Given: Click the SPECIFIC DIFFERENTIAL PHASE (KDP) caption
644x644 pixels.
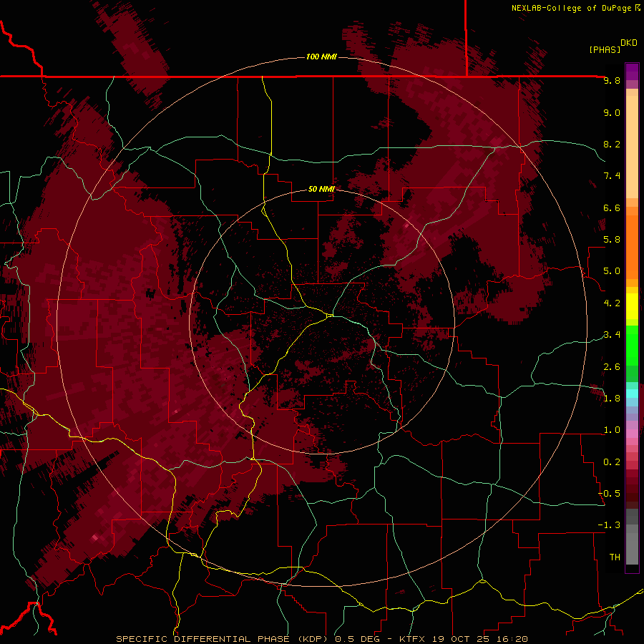Looking at the screenshot, I should [x=223, y=639].
